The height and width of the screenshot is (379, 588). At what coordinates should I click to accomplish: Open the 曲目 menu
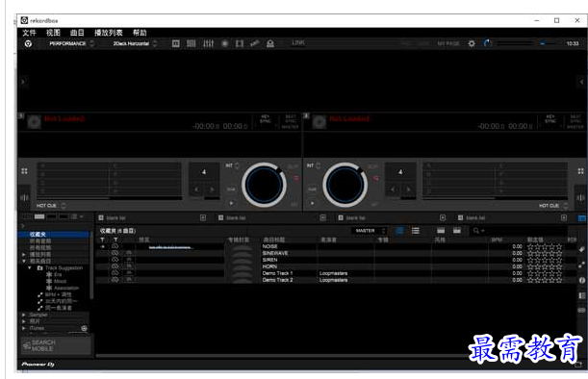(x=77, y=33)
